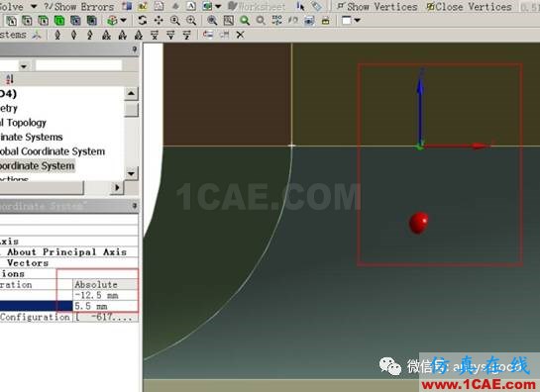
Task: Click the sort A-Z icon in Outline
Action: coord(9,79)
